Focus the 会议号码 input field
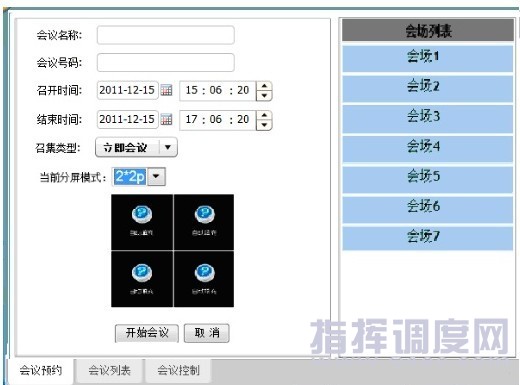Viewport: 520px width, 385px height. [166, 62]
